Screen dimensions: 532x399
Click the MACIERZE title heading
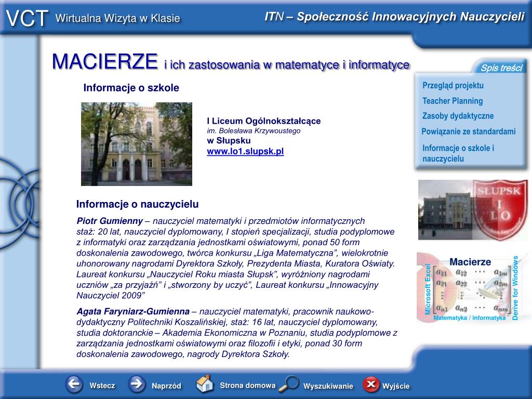(x=105, y=61)
